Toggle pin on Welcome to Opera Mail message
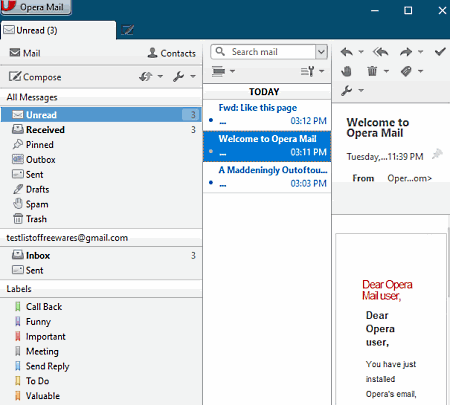450x405 pixels. [437, 154]
